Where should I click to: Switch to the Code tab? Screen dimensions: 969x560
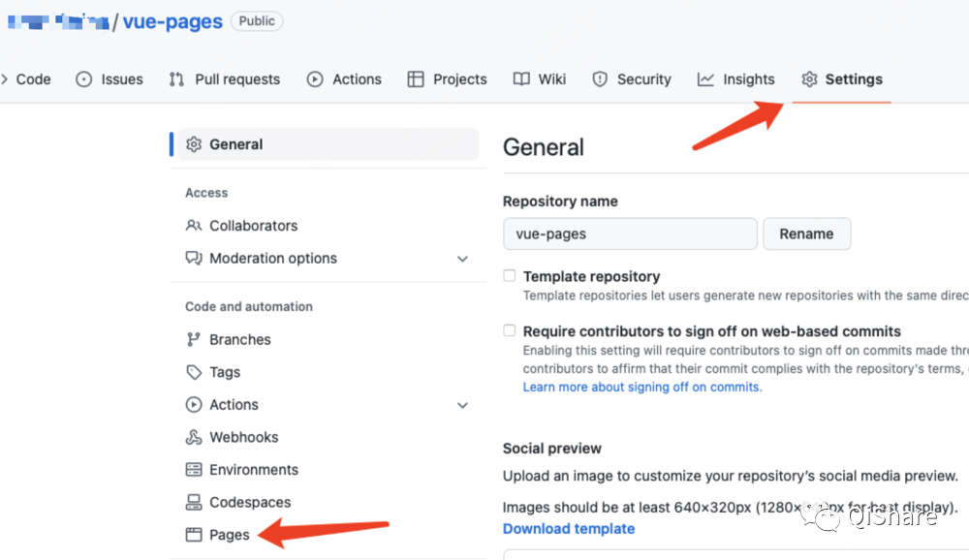[33, 79]
